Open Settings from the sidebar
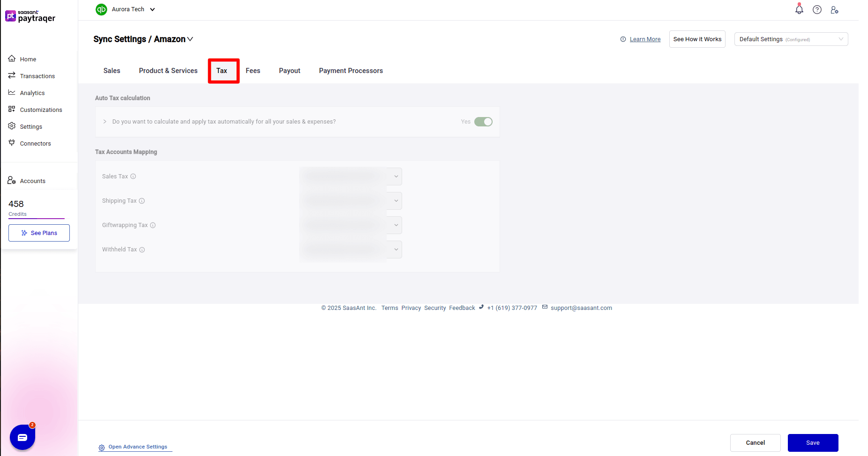Screen dimensions: 868x456 (31, 126)
